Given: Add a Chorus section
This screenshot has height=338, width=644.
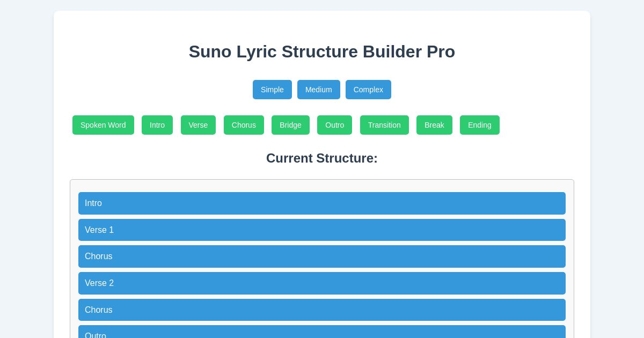Looking at the screenshot, I should coord(244,125).
